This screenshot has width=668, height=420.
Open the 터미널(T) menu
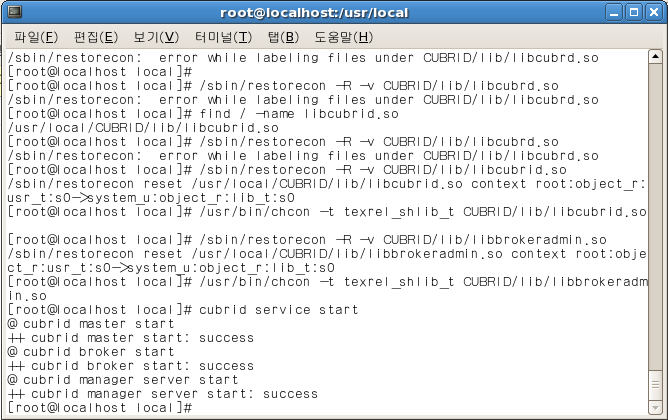[223, 37]
